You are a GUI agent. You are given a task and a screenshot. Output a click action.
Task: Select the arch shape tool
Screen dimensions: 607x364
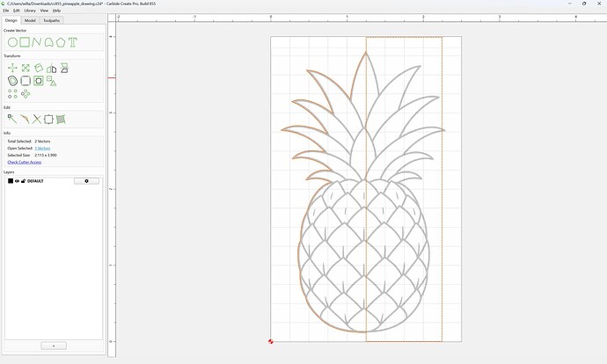point(48,42)
